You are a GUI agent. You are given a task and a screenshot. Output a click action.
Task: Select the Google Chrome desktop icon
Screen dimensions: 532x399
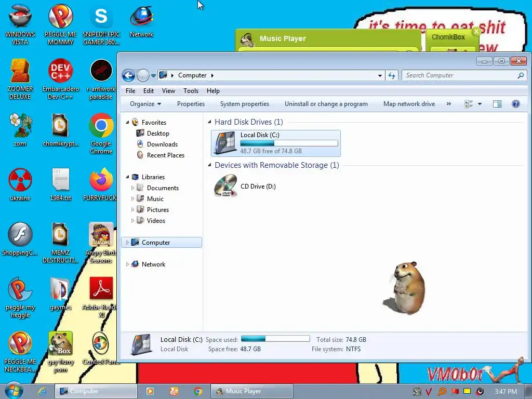[101, 134]
